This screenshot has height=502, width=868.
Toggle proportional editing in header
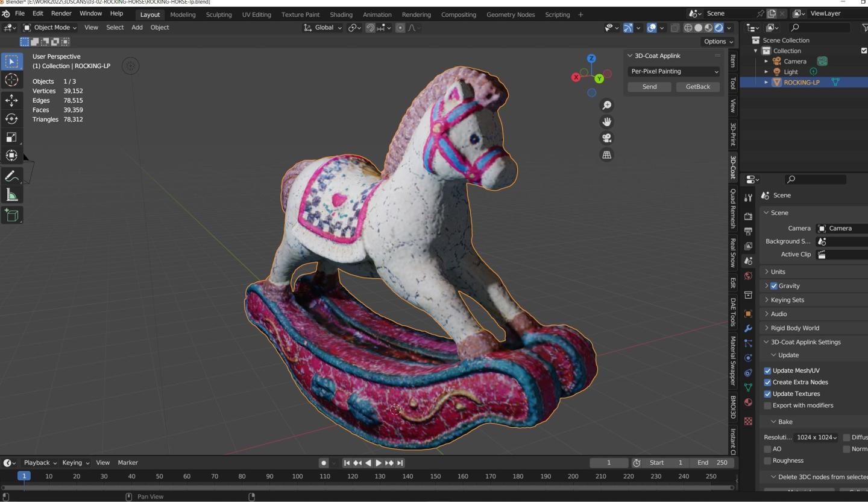[x=400, y=28]
